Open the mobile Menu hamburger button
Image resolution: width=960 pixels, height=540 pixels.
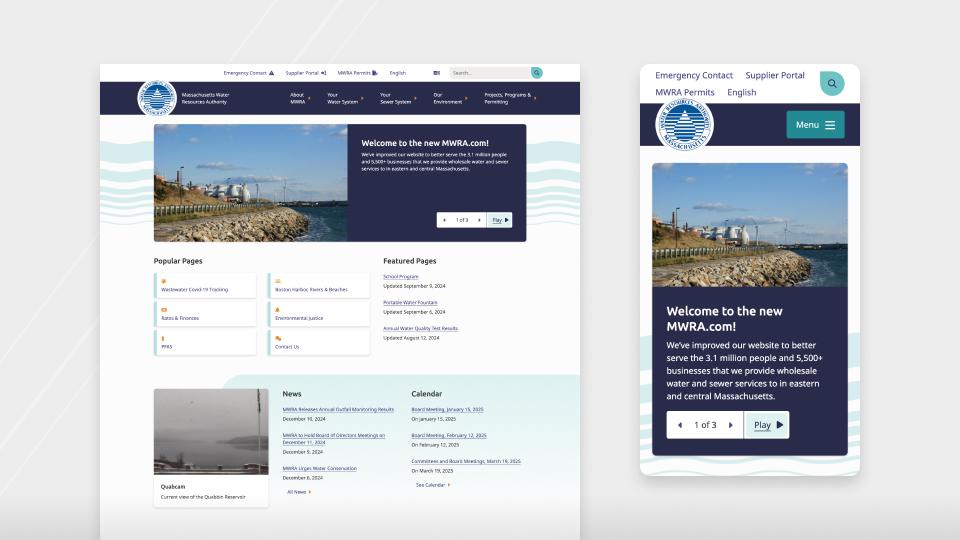point(815,125)
